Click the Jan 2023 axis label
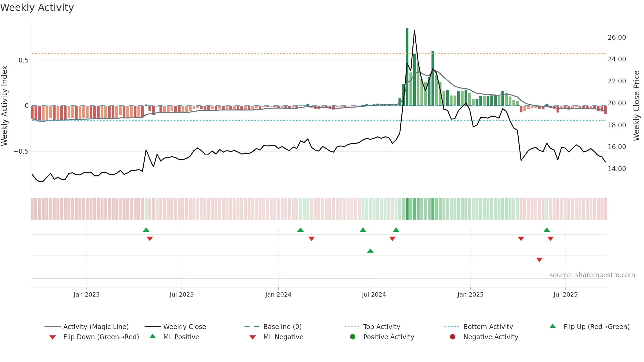 87,294
